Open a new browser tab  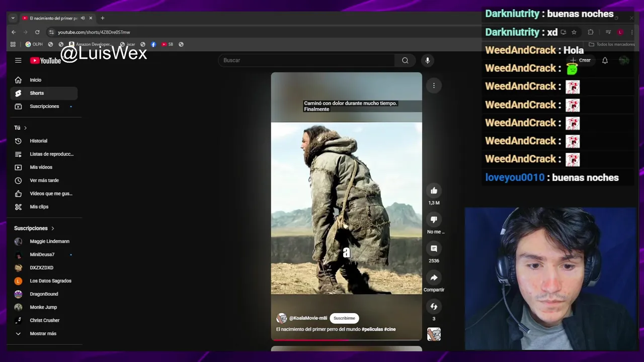click(103, 18)
